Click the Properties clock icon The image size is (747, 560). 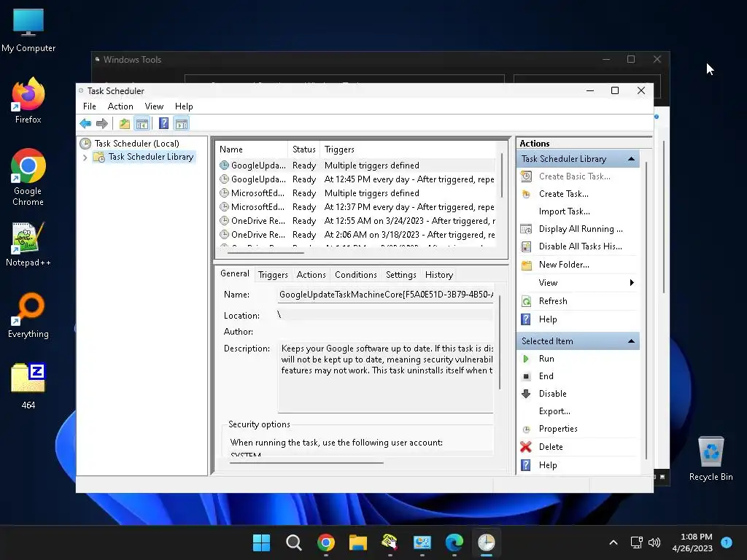pos(526,429)
